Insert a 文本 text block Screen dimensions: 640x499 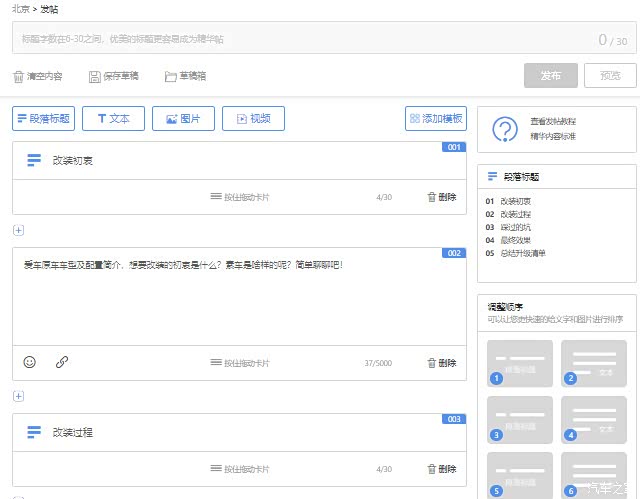pyautogui.click(x=113, y=118)
